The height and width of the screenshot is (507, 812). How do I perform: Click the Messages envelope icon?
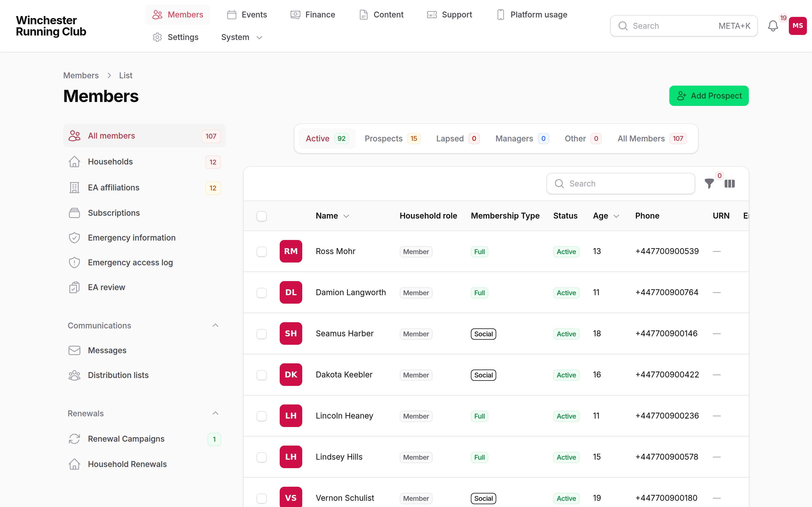(74, 350)
